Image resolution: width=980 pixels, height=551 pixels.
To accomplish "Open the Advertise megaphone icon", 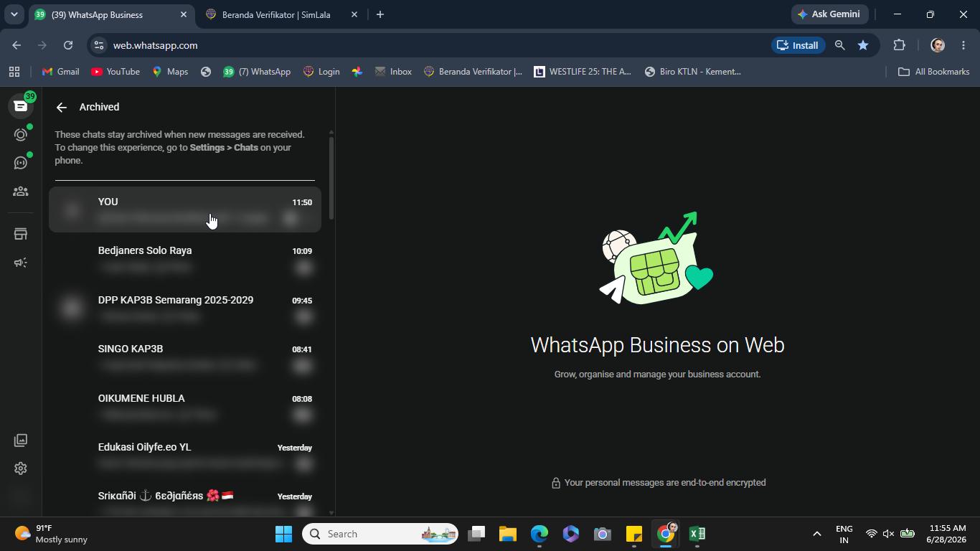I will click(x=21, y=263).
